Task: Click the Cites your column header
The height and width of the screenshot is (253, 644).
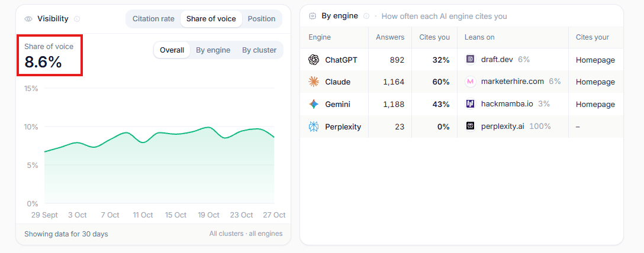Action: point(593,37)
